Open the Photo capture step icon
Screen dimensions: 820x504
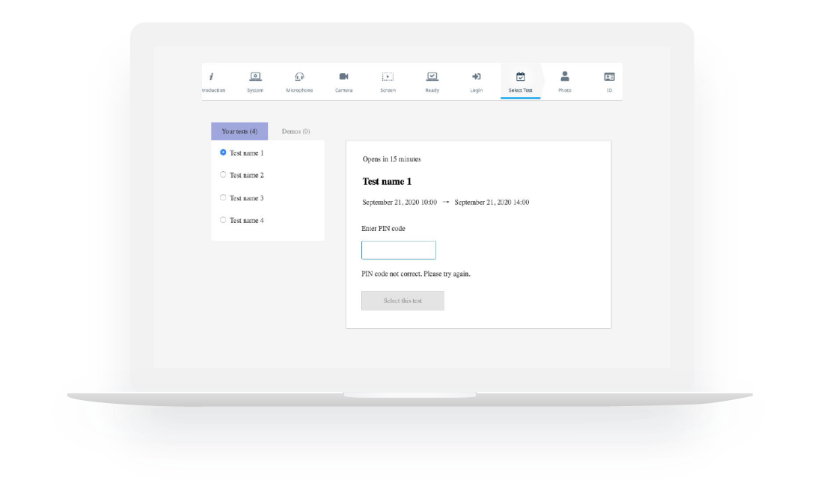pos(564,76)
